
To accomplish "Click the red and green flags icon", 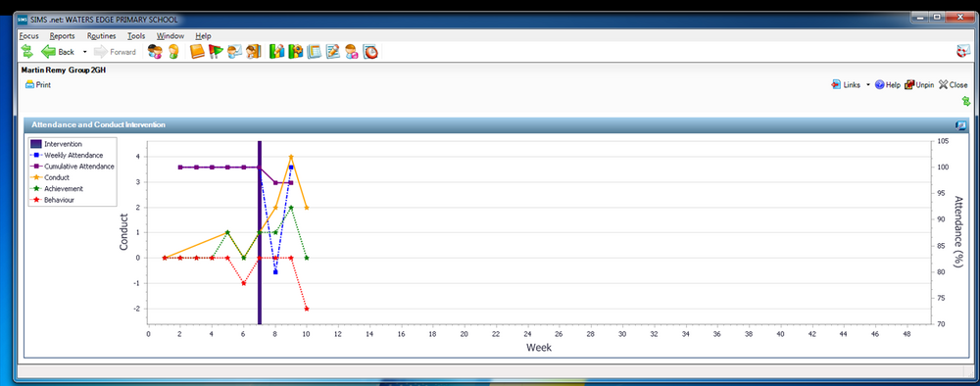I will point(216,52).
